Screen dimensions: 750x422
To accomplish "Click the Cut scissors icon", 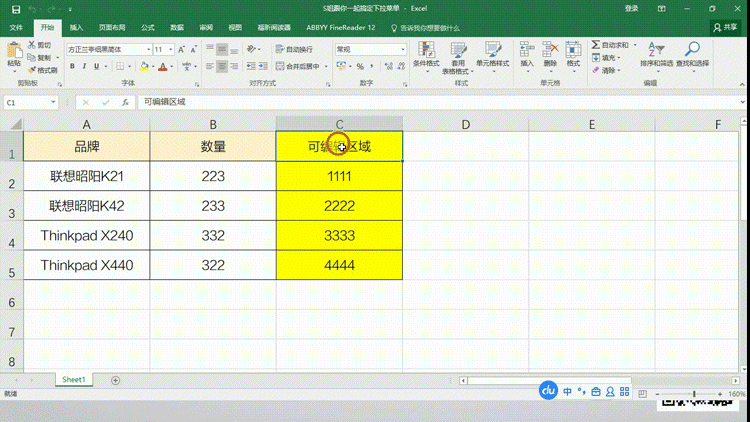I will [32, 45].
